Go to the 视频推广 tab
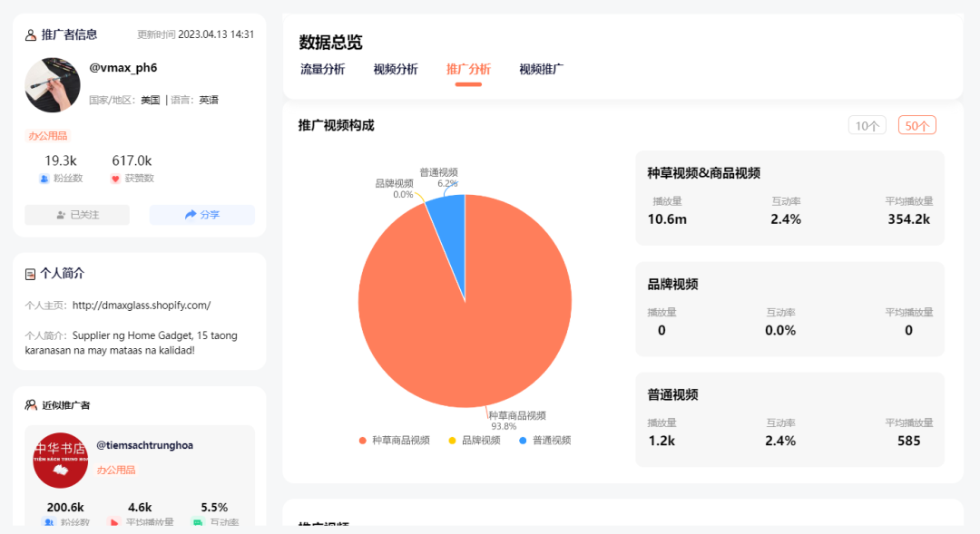The width and height of the screenshot is (980, 534). click(x=541, y=70)
